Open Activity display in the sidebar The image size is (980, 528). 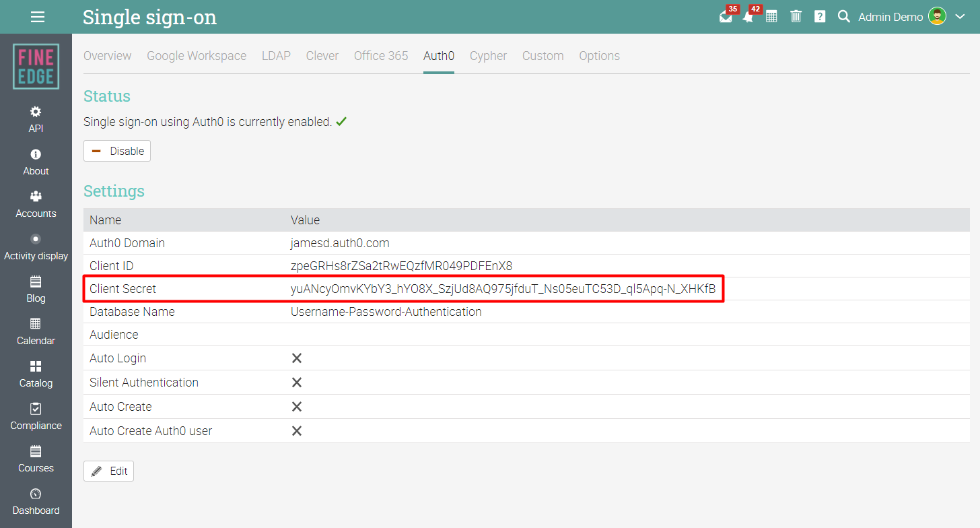point(36,246)
